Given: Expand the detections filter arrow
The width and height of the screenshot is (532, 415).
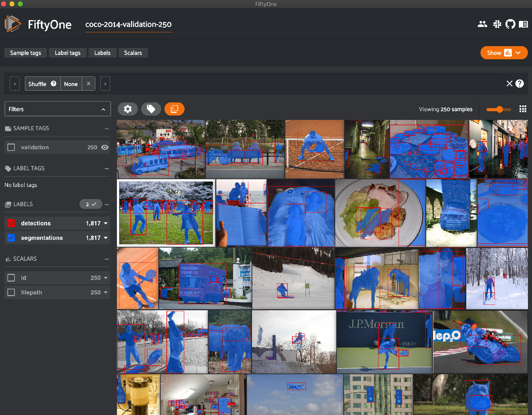Looking at the screenshot, I should point(106,223).
